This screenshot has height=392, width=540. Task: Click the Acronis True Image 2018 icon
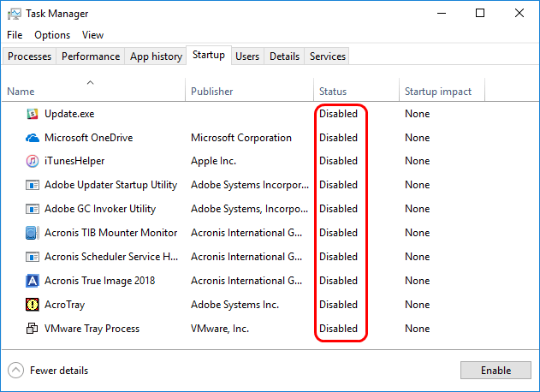pyautogui.click(x=33, y=281)
